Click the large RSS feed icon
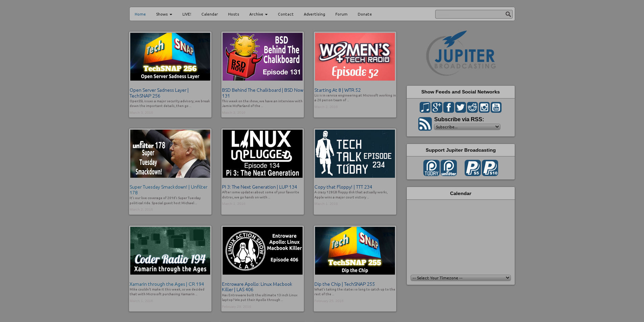The height and width of the screenshot is (322, 644). [x=425, y=124]
